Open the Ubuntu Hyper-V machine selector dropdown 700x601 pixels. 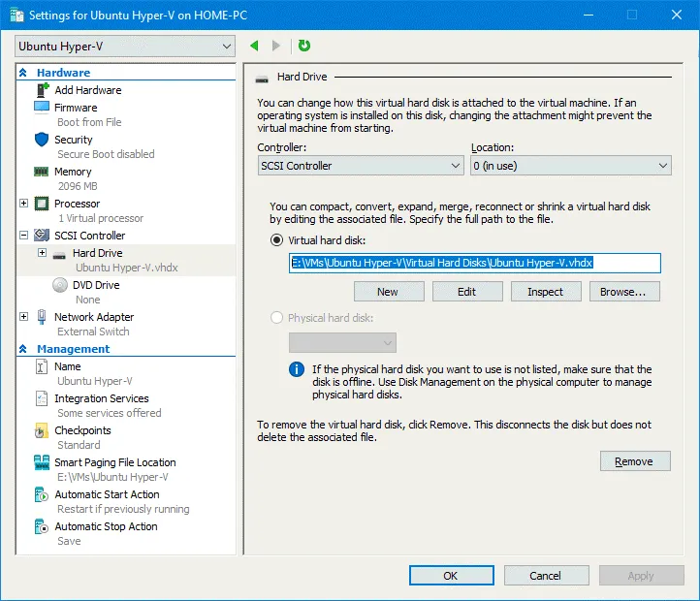tap(125, 46)
